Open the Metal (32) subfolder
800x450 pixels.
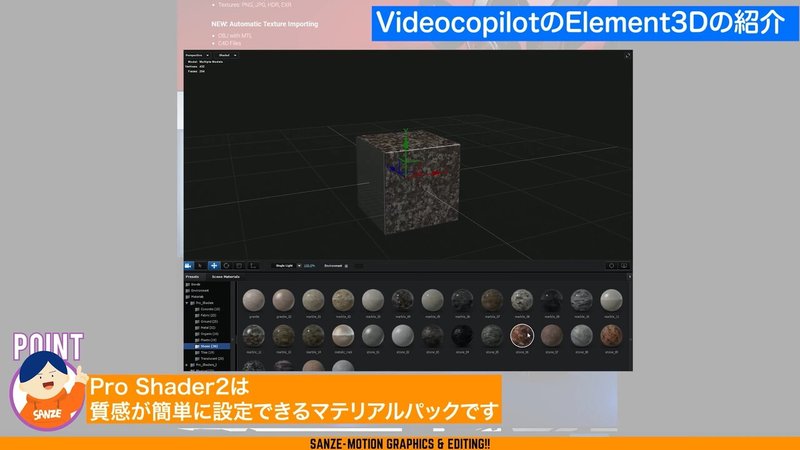coord(206,328)
